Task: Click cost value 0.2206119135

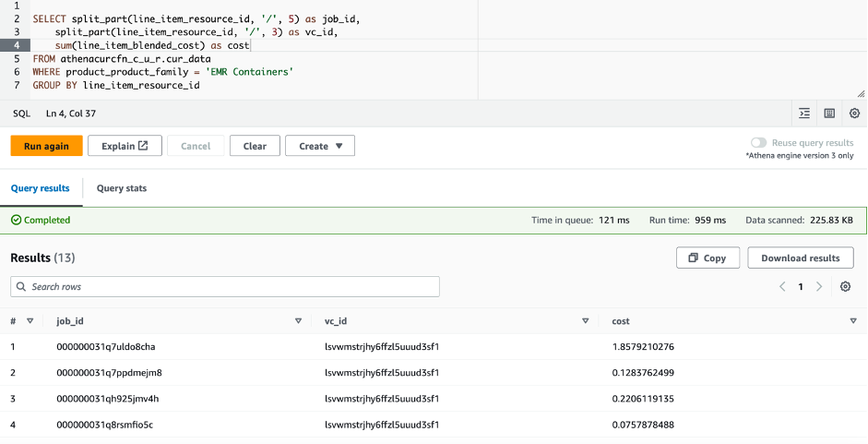Action: 643,399
